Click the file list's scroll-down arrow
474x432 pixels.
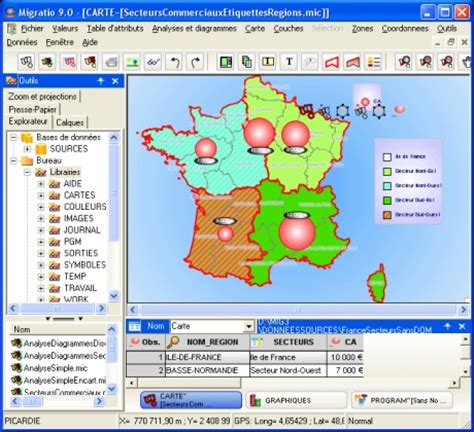[112, 389]
